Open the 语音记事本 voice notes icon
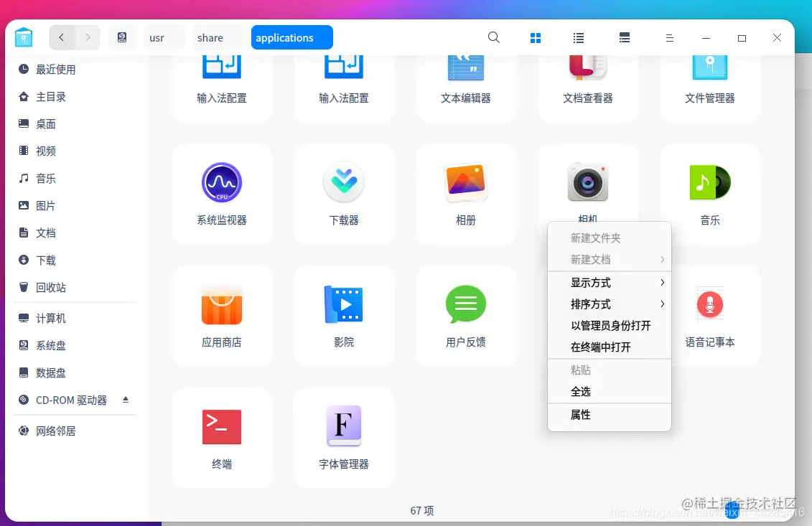The height and width of the screenshot is (526, 812). tap(710, 304)
